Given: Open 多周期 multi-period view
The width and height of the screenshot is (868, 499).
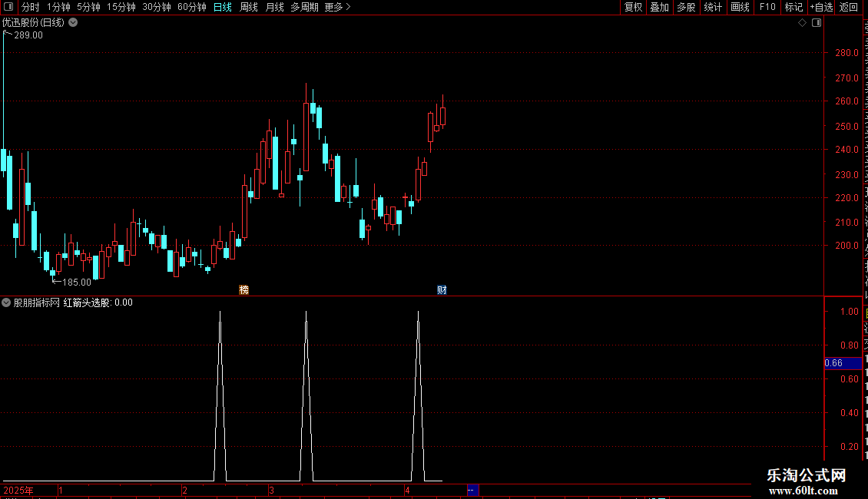Looking at the screenshot, I should pos(304,7).
